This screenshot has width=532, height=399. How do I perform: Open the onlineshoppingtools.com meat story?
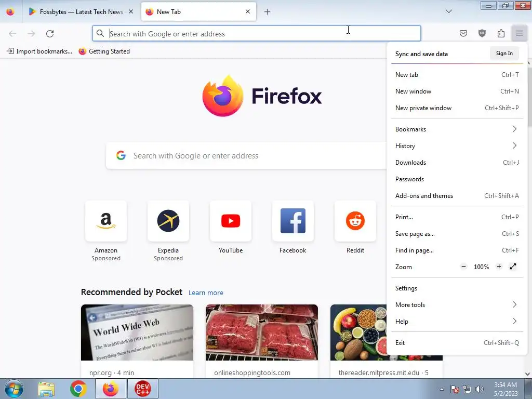(262, 341)
